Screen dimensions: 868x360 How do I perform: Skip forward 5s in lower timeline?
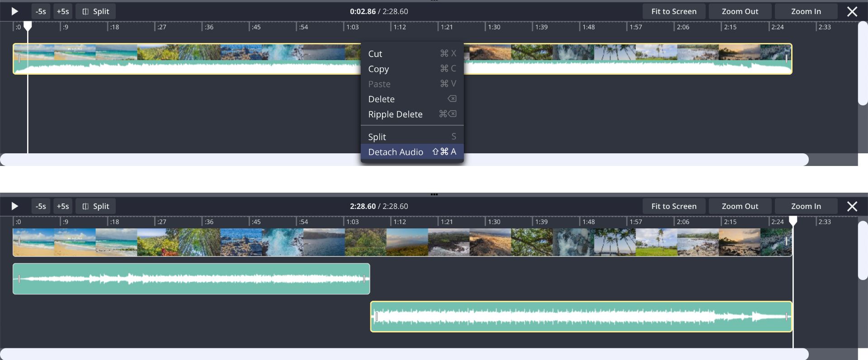click(63, 206)
